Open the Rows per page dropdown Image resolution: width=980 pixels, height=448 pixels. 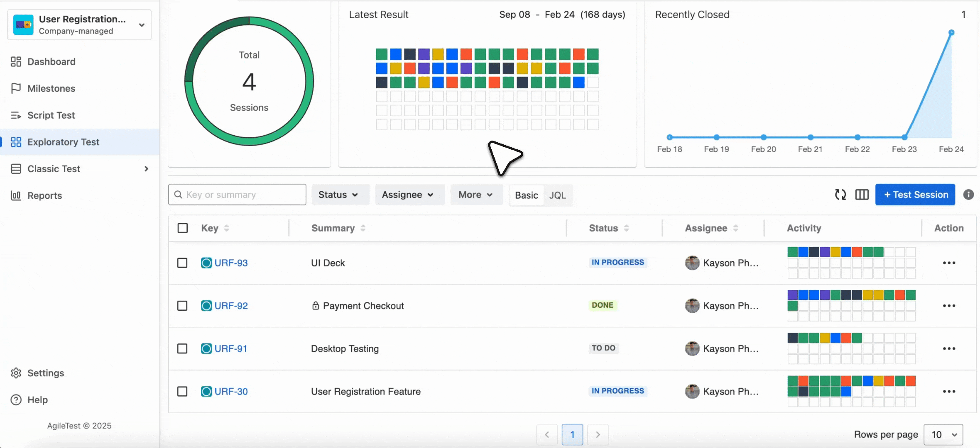click(943, 434)
